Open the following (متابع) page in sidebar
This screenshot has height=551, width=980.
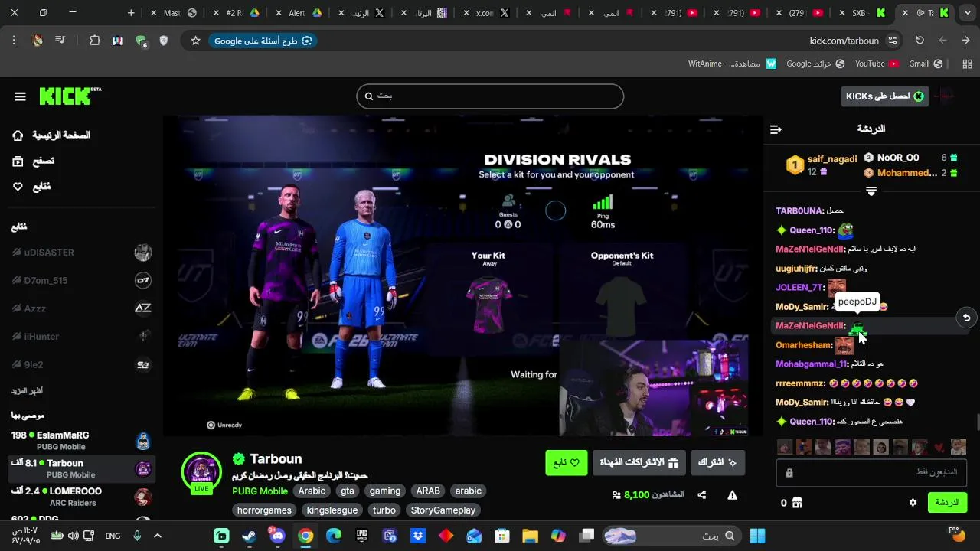pos(31,187)
